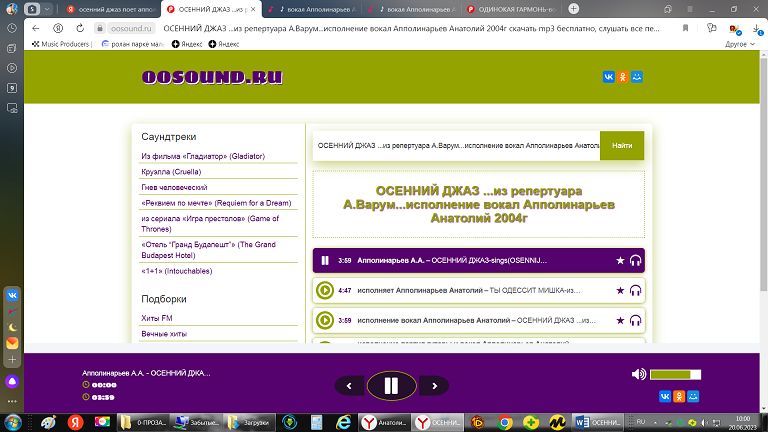Share via Moi Mir icon in bottom player
Screen dimensions: 768x432
pyautogui.click(x=693, y=396)
